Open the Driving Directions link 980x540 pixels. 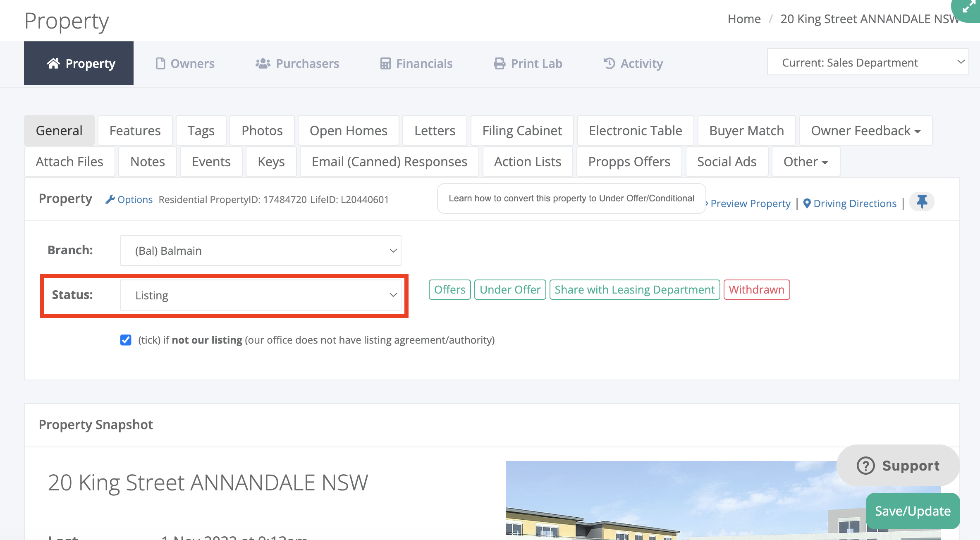click(x=855, y=203)
